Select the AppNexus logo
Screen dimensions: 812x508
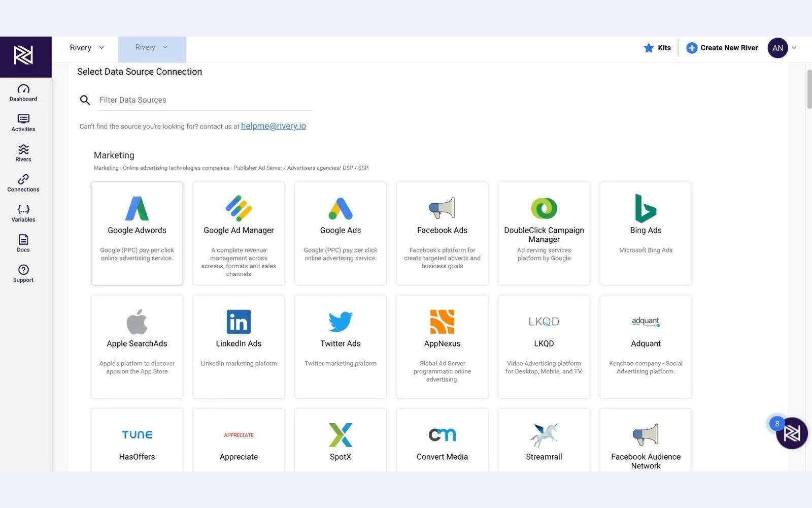point(442,322)
